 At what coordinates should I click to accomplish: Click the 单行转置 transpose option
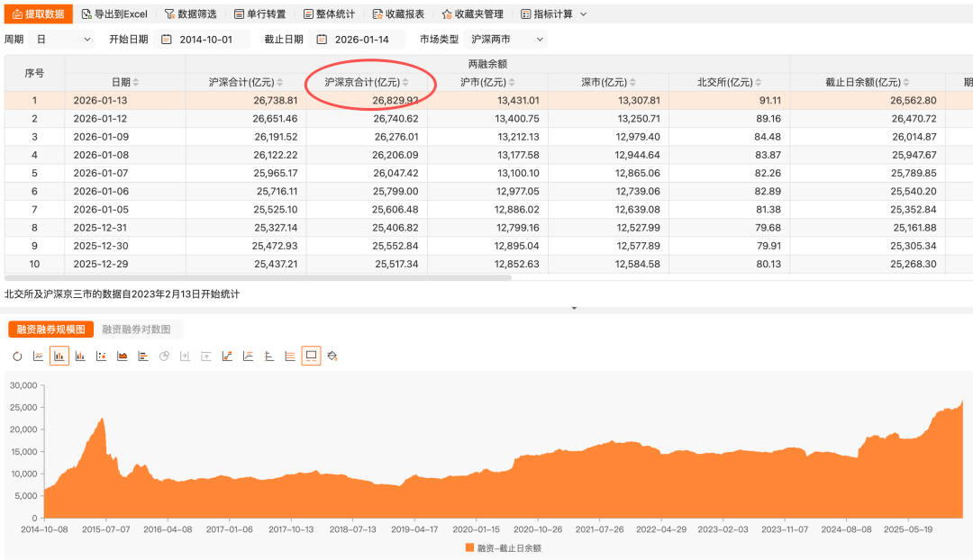click(260, 14)
